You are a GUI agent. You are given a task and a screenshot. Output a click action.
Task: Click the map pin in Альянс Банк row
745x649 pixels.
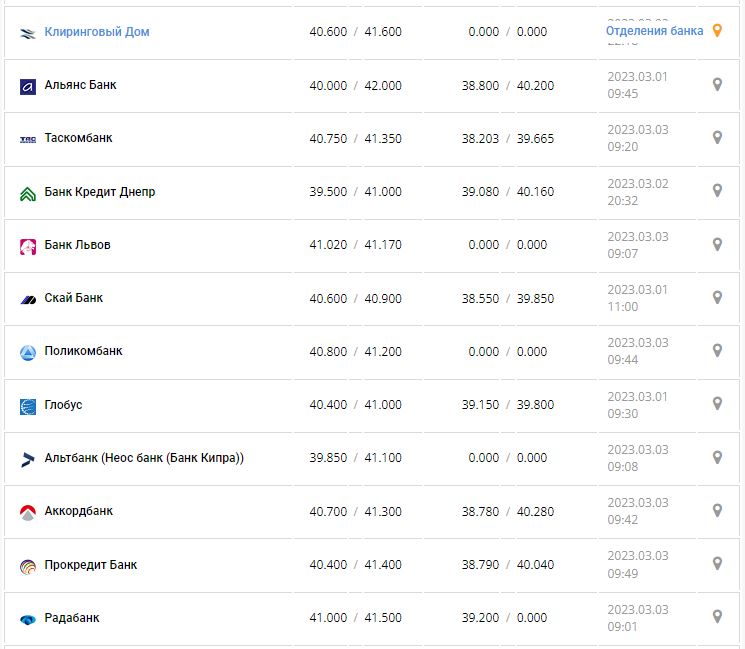coord(716,85)
